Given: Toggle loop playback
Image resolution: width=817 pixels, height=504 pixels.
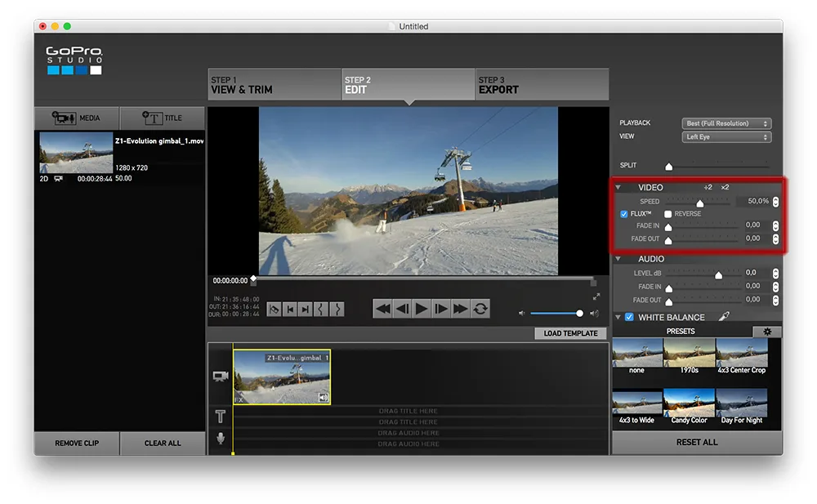Looking at the screenshot, I should pyautogui.click(x=480, y=309).
